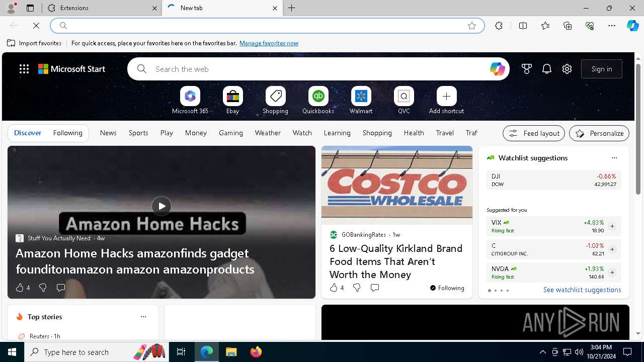This screenshot has height=362, width=644.
Task: Toggle Following for GOBankingRates
Action: pos(447,288)
